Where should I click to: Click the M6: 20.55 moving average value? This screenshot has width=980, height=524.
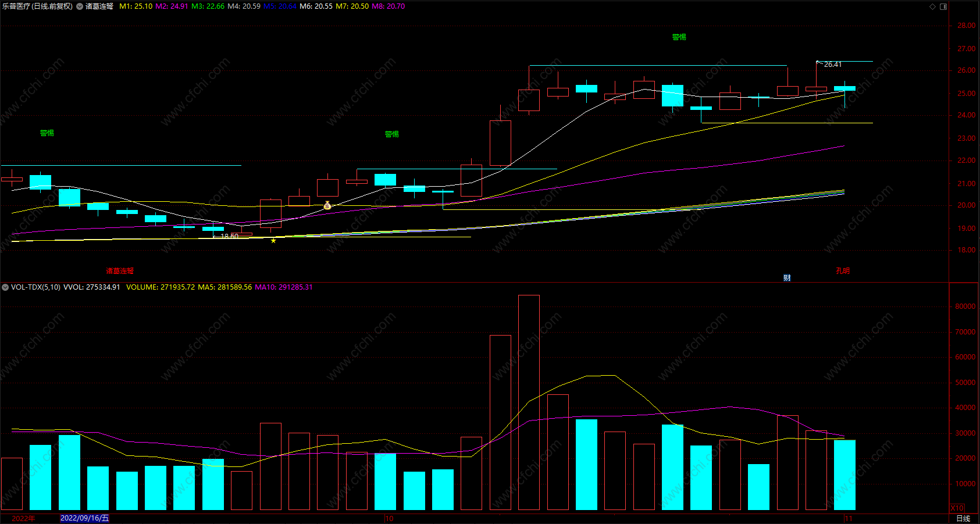(x=316, y=6)
